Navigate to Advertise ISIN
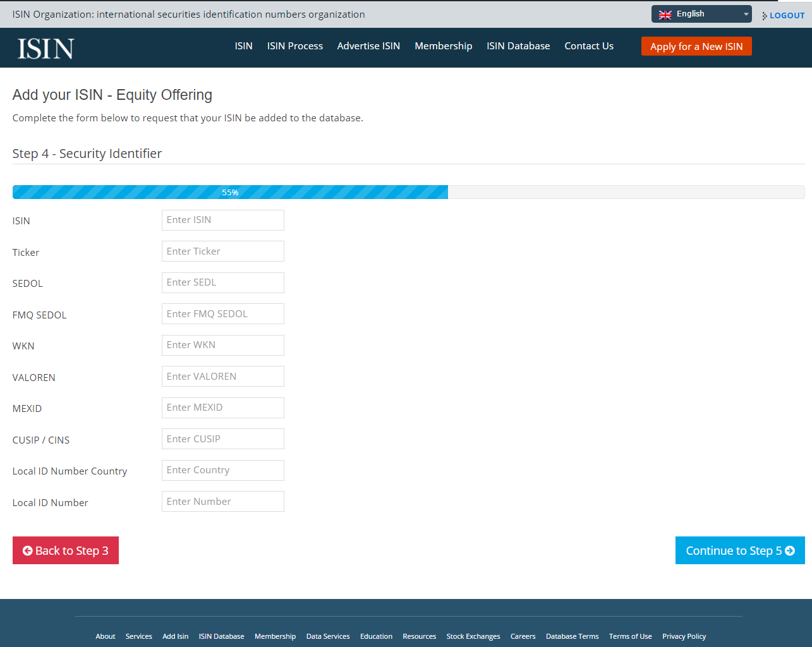The height and width of the screenshot is (647, 812). click(368, 45)
